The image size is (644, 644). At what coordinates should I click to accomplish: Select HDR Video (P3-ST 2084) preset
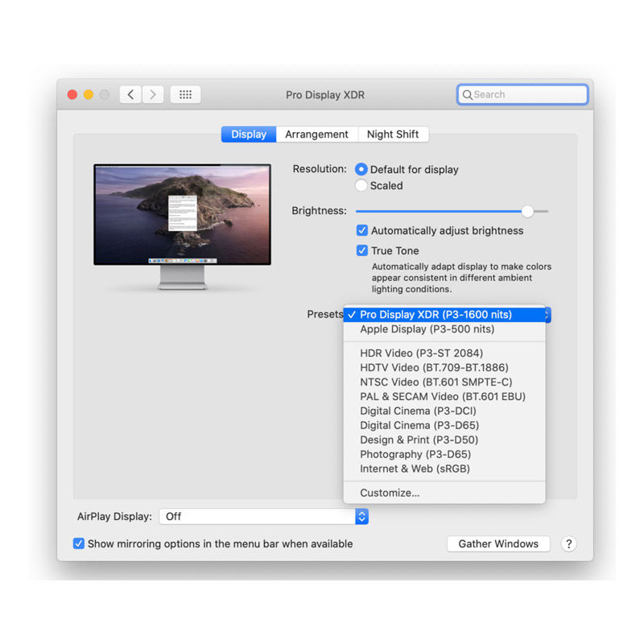(444, 353)
